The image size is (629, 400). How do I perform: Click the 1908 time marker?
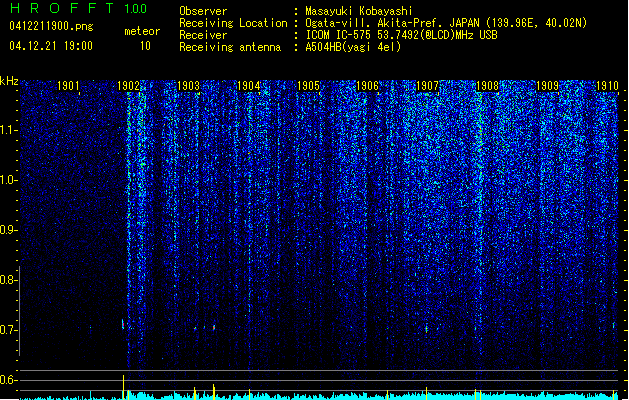pyautogui.click(x=487, y=85)
